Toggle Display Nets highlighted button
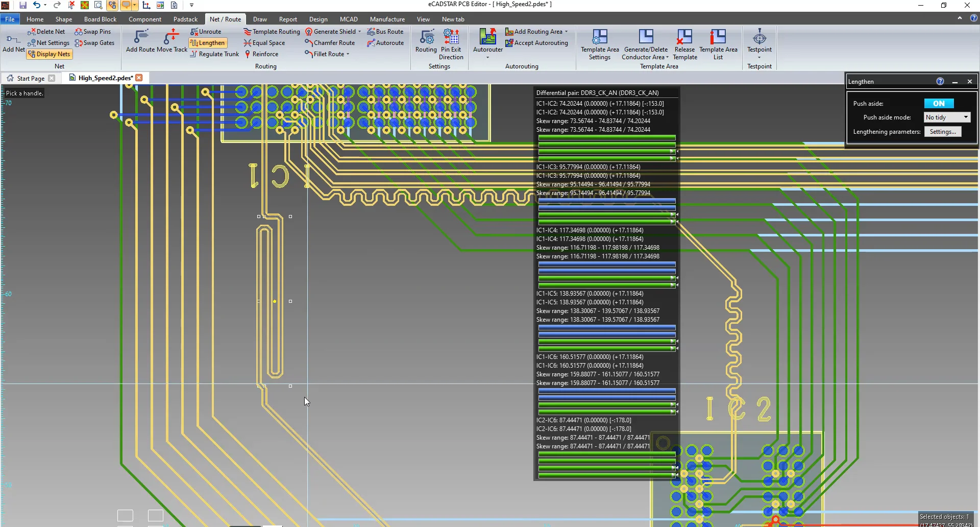This screenshot has height=527, width=980. pos(50,54)
